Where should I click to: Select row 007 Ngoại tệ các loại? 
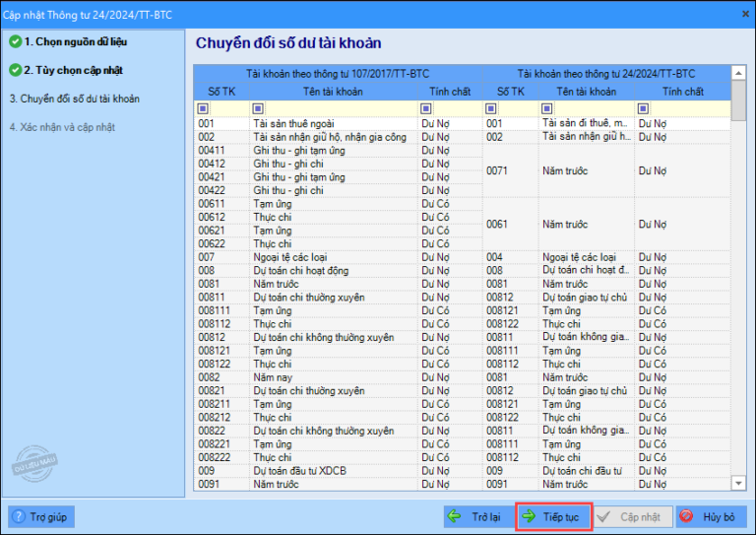point(295,257)
